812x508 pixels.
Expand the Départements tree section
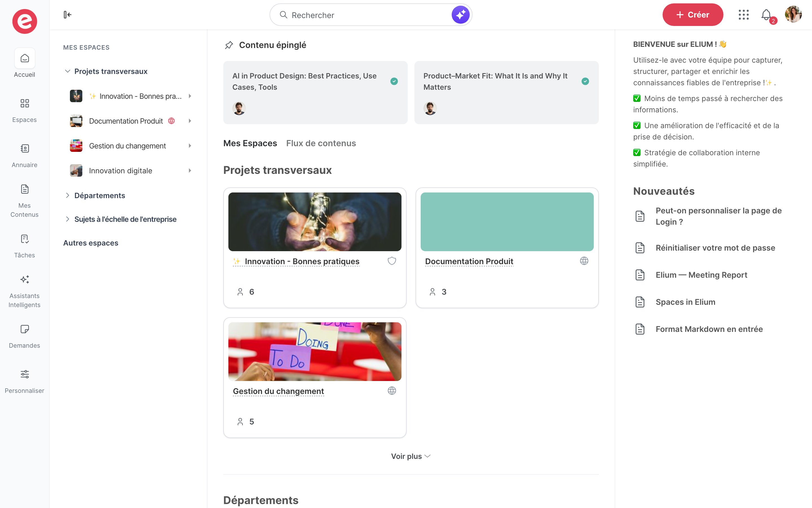click(x=67, y=196)
